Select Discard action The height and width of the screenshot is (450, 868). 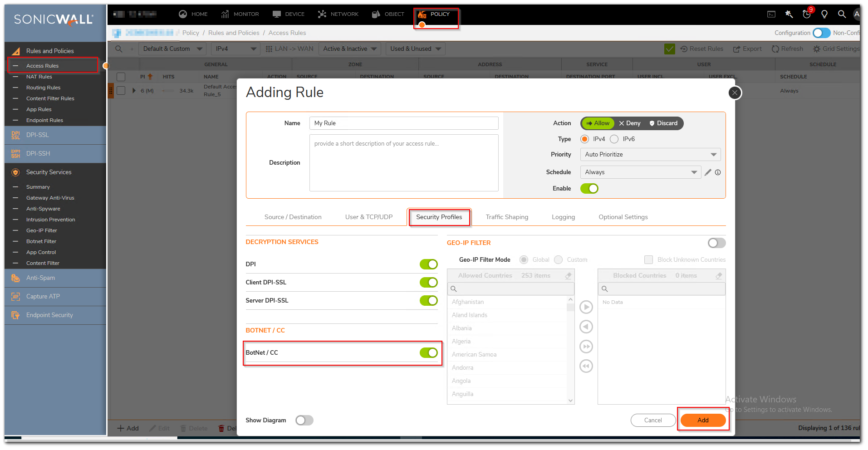tap(663, 123)
